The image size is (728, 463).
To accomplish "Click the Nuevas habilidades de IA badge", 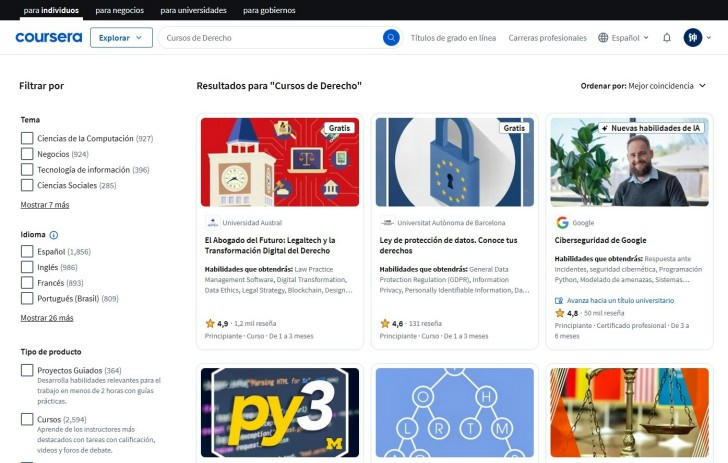I will point(651,128).
